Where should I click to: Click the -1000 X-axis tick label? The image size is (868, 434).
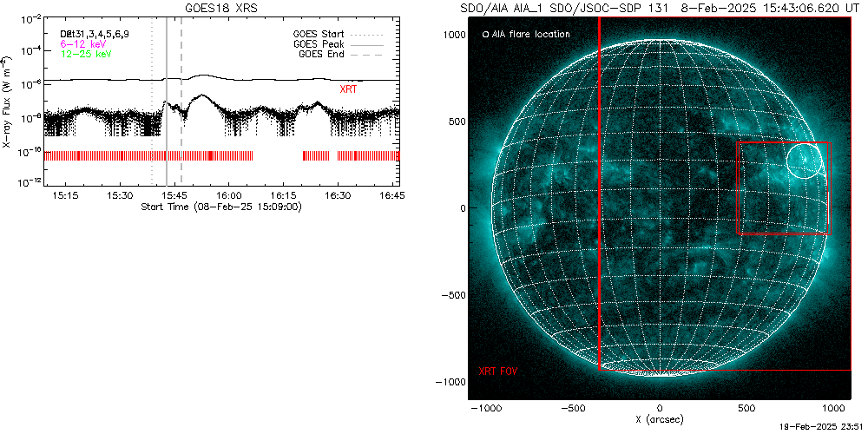click(x=485, y=409)
